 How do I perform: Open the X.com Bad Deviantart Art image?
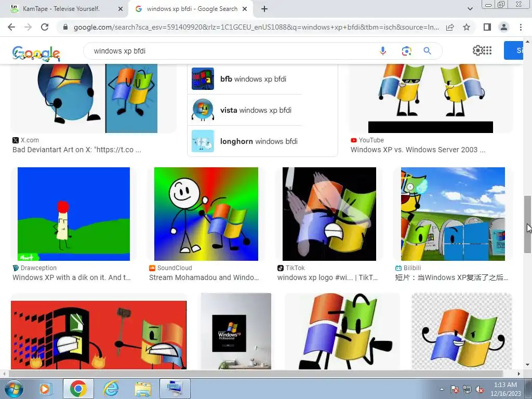(x=94, y=98)
